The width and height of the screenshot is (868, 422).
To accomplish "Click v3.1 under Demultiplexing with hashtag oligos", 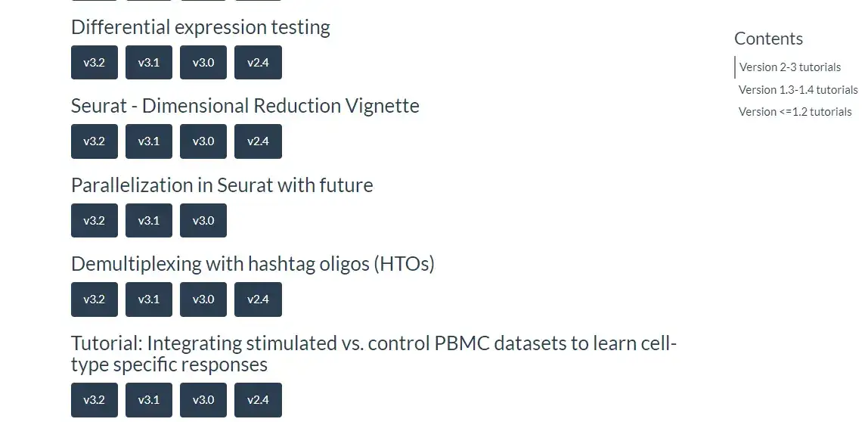I will pos(149,299).
